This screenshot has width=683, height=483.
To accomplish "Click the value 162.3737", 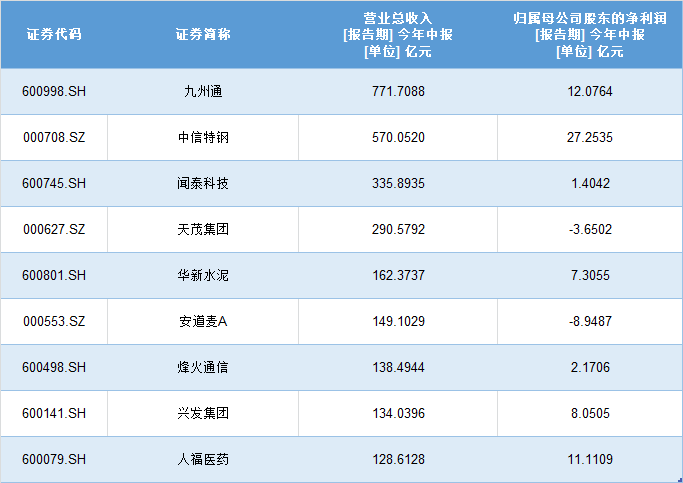I will (398, 276).
